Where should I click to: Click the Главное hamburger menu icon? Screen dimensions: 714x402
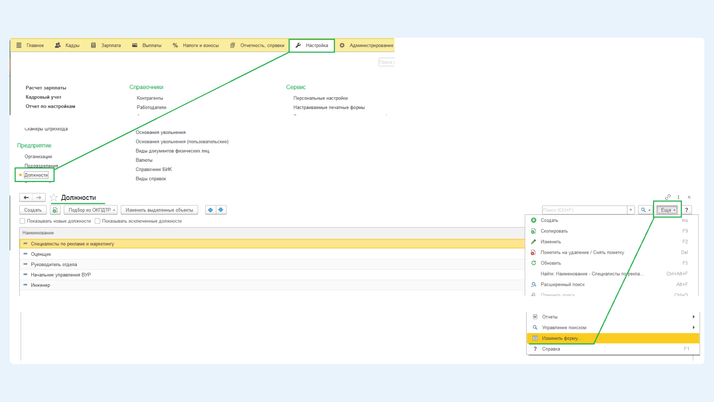tap(19, 45)
